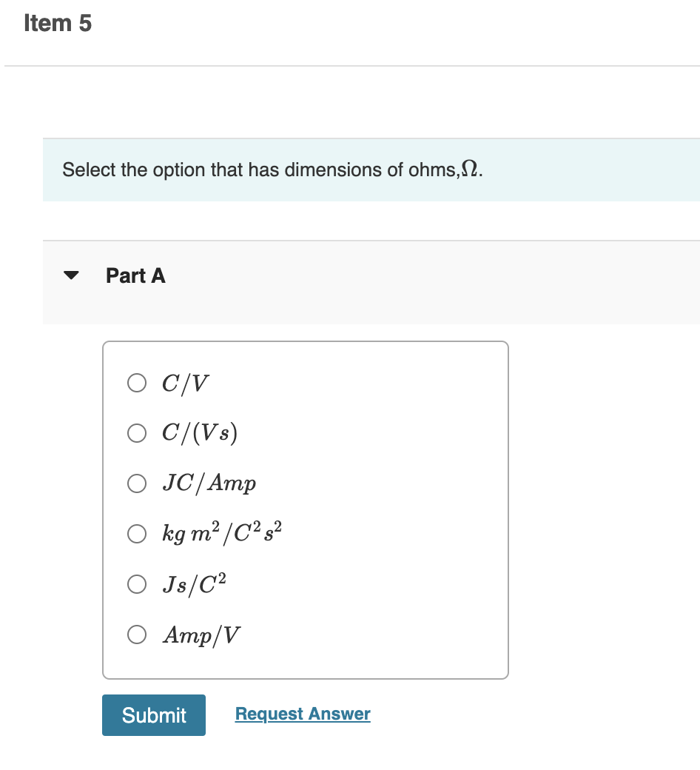Mark the Js/C² radio button
Screen dimensions: 700x770
[x=136, y=585]
